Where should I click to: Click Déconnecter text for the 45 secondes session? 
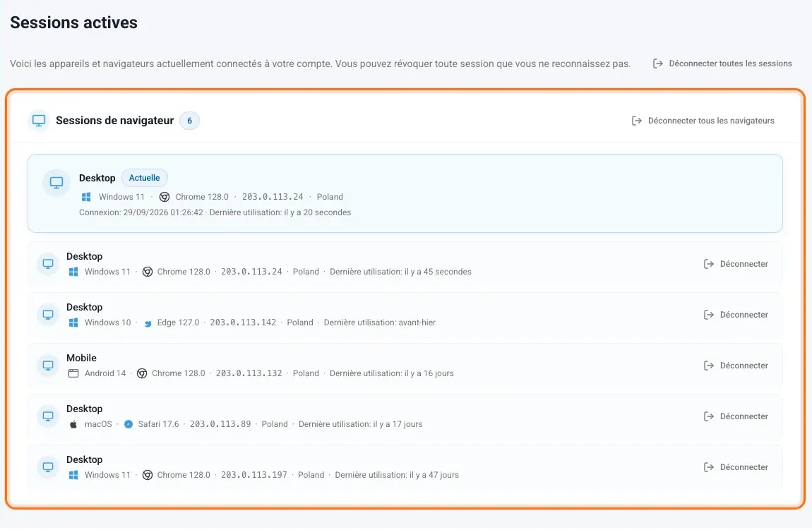click(744, 264)
